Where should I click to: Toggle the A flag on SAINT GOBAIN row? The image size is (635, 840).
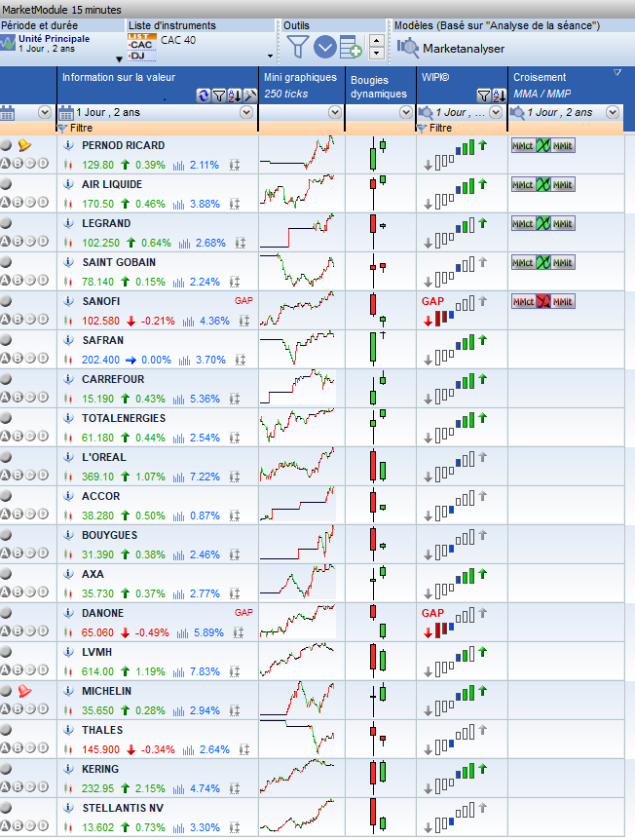click(5, 281)
